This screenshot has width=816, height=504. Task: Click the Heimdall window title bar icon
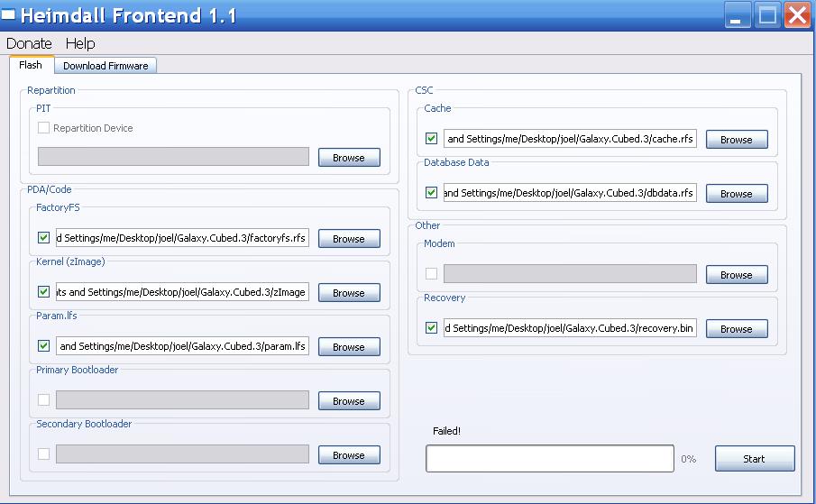8,14
